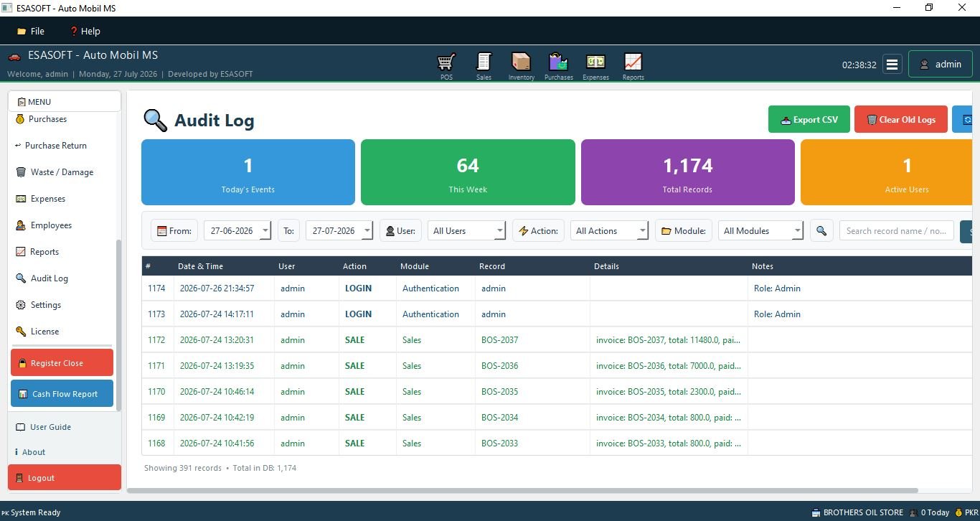This screenshot has width=980, height=521.
Task: Click the MENU header in sidebar
Action: tap(65, 101)
